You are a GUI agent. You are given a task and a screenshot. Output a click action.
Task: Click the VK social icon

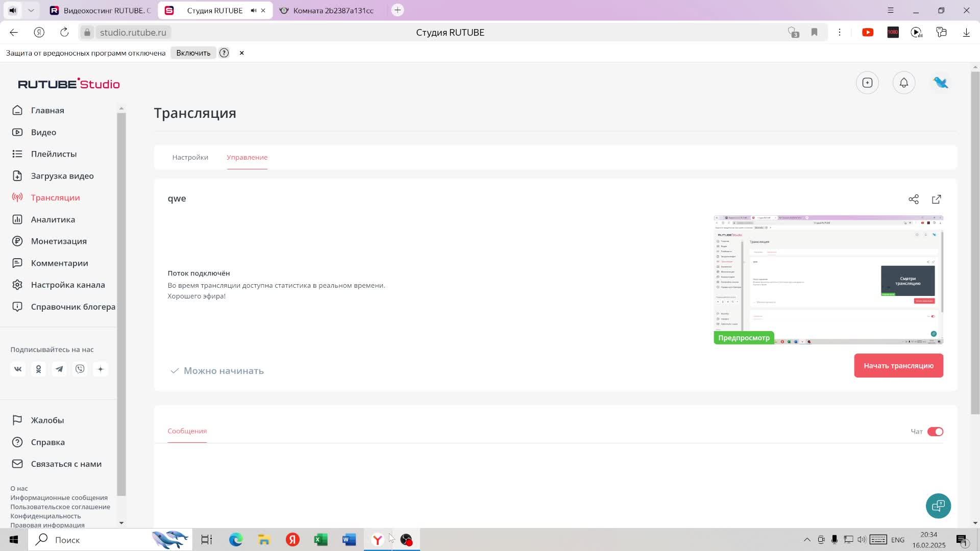click(18, 369)
